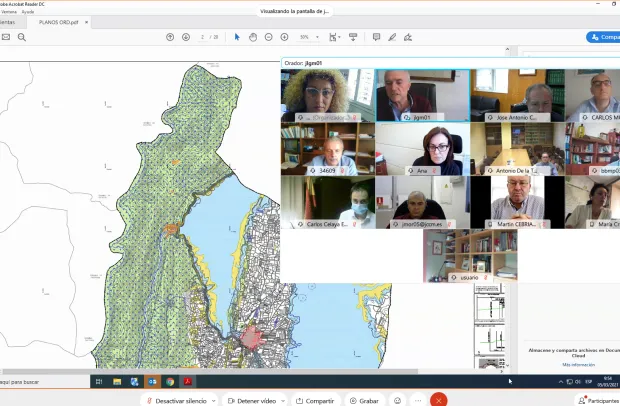Go to next page with down arrow
This screenshot has height=406, width=620.
pos(185,37)
